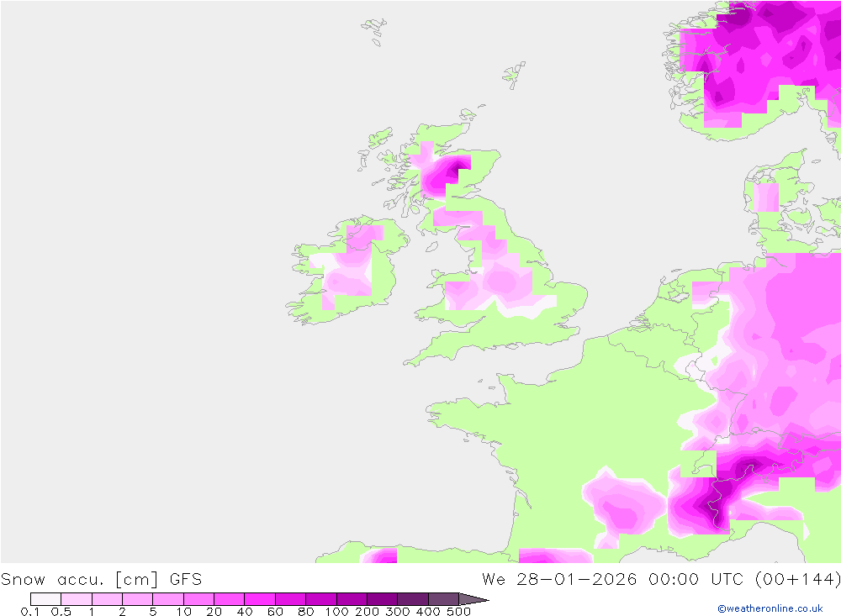Screen dimensions: 841x616
Task: Click the '10' legend tick label
Action: coord(184,612)
